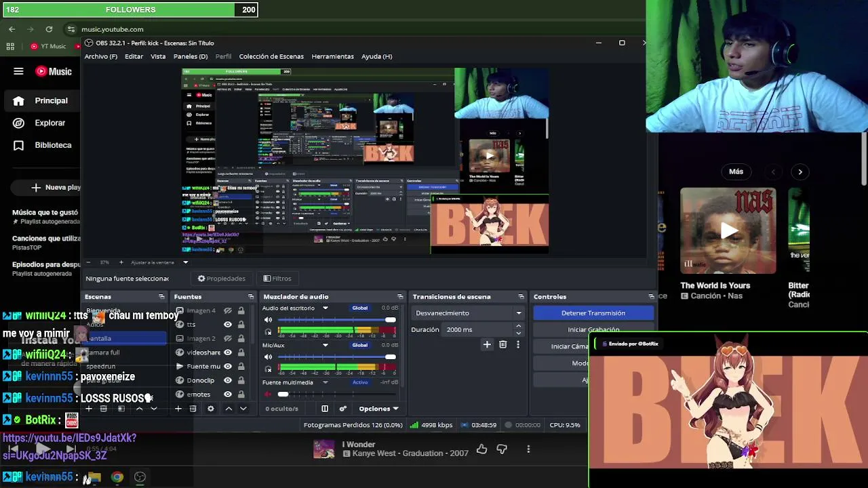Expand the Mic/Aux options arrow

pyautogui.click(x=325, y=345)
